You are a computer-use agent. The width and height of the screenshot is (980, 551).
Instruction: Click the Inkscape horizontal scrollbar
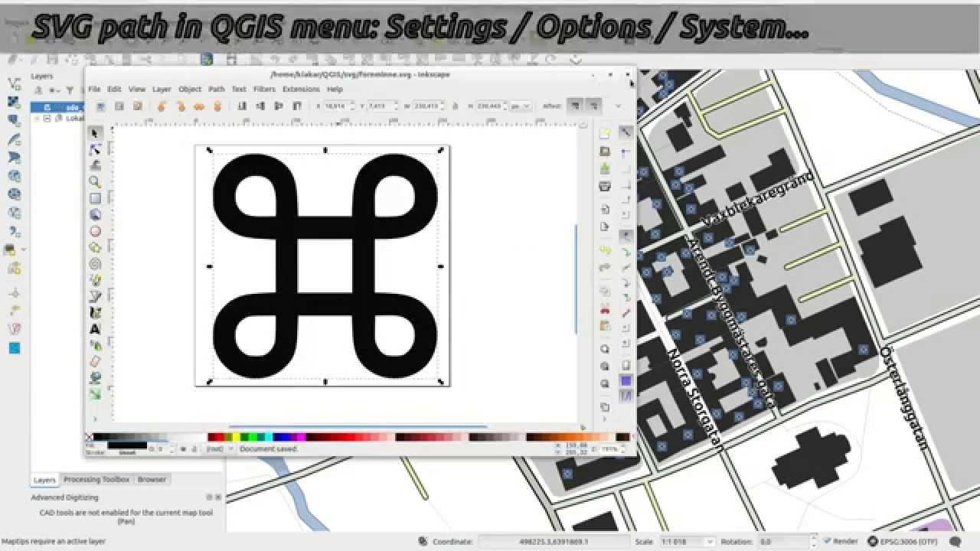click(358, 426)
